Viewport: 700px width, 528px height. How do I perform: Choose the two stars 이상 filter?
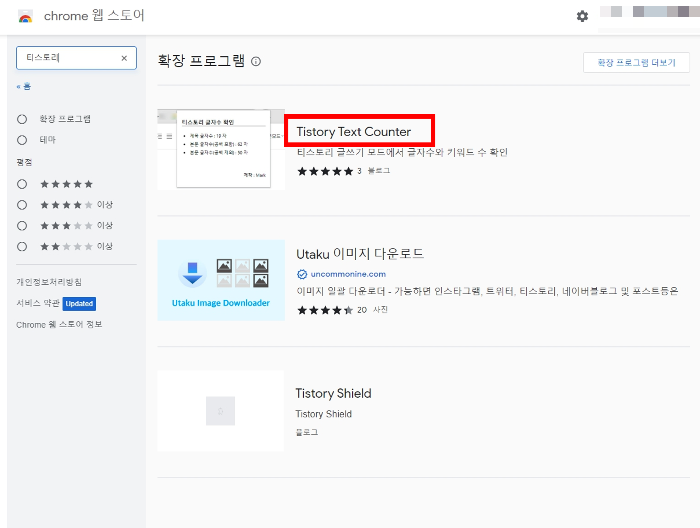(22, 246)
